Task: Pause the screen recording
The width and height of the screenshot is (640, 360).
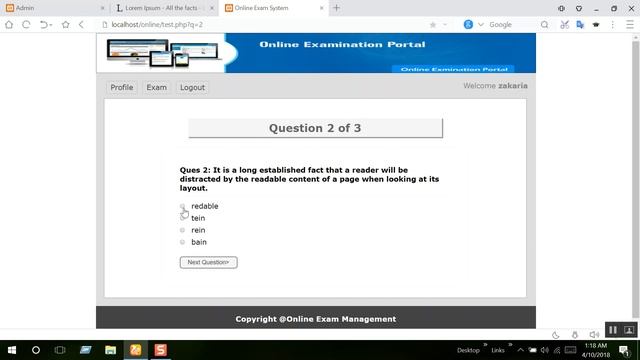Action: 613,330
